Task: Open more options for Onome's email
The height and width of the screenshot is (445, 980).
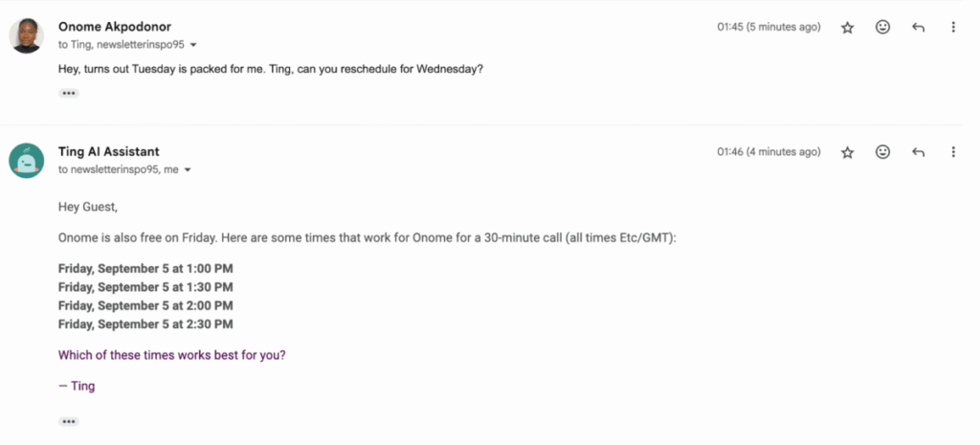Action: point(953,27)
